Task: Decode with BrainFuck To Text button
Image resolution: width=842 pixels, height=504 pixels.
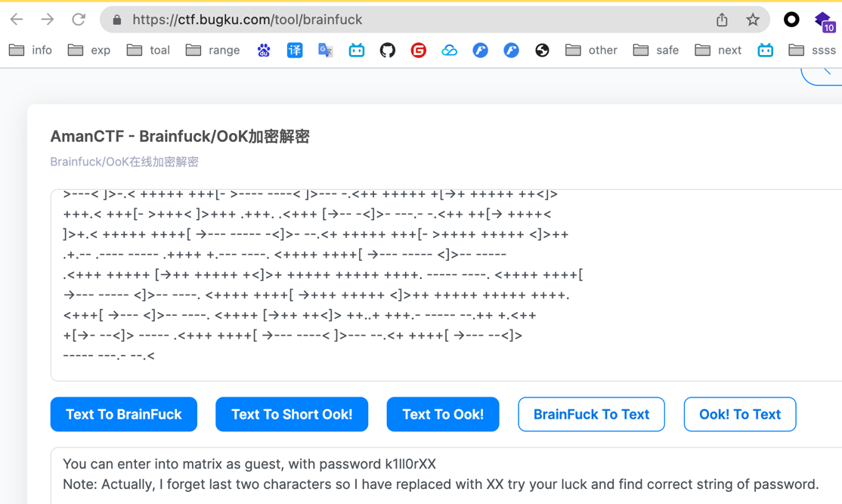Action: 591,414
